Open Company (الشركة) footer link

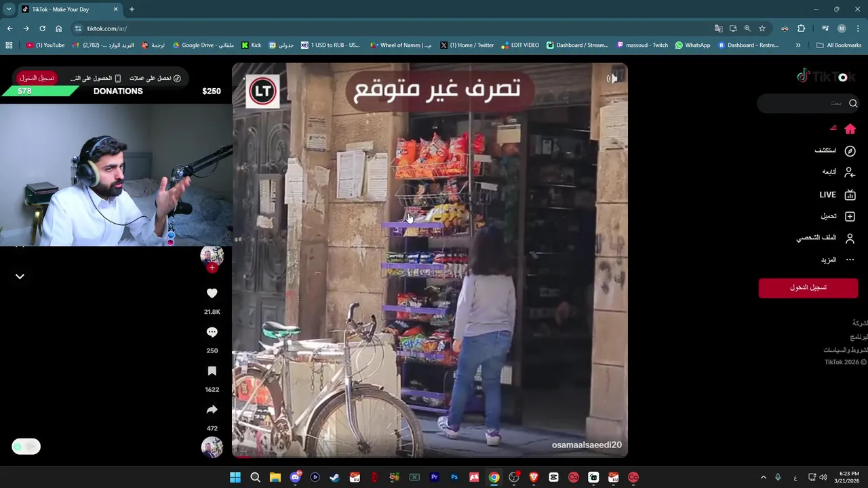click(x=860, y=323)
